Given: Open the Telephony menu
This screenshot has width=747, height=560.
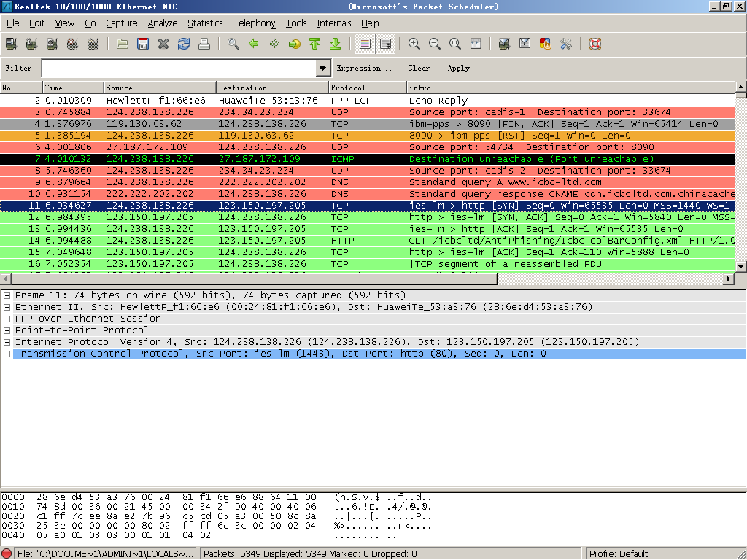Looking at the screenshot, I should click(254, 23).
